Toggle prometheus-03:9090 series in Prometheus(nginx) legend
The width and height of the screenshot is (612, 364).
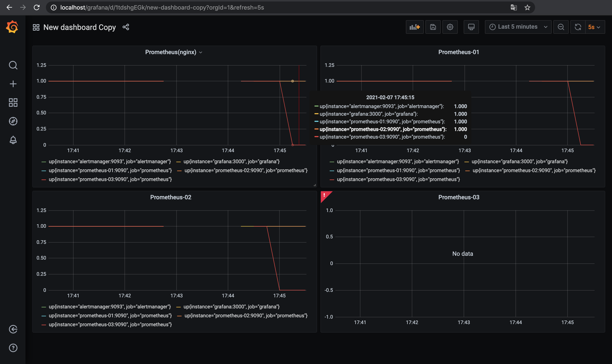[x=110, y=179]
